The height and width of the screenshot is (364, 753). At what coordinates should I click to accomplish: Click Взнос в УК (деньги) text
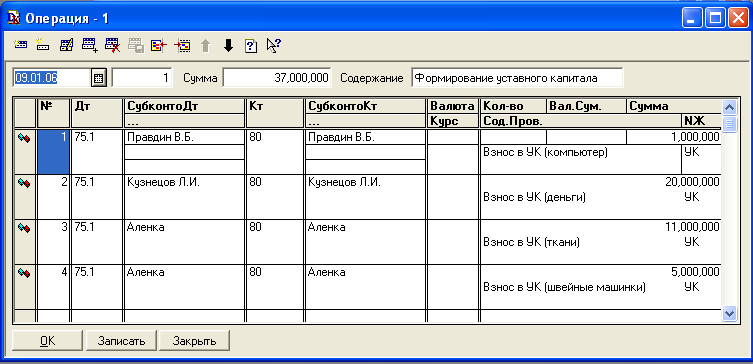point(534,197)
